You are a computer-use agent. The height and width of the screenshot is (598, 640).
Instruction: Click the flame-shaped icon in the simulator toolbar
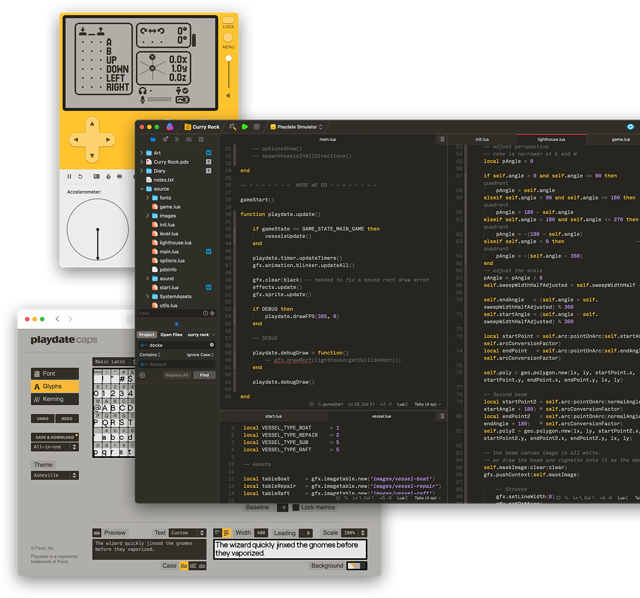108,176
